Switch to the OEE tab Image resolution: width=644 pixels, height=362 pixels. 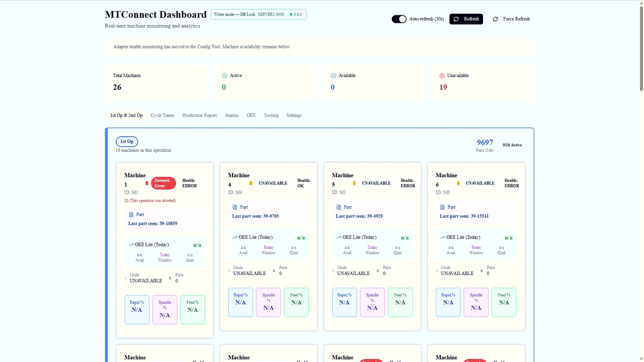click(x=251, y=115)
